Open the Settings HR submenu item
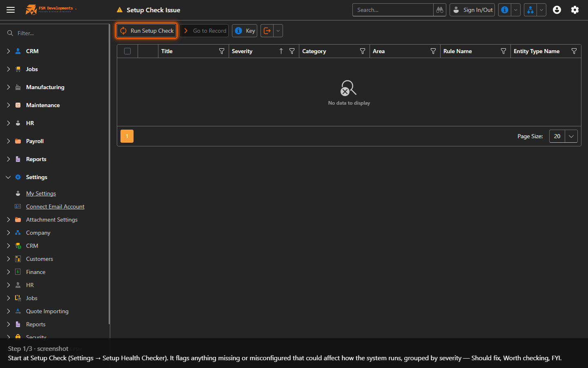 pyautogui.click(x=30, y=285)
